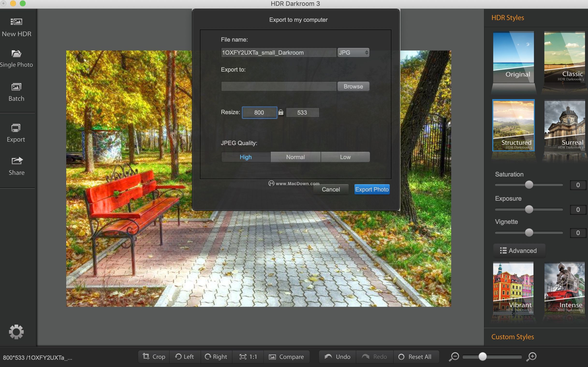Click the Custom Styles heading

(x=513, y=337)
